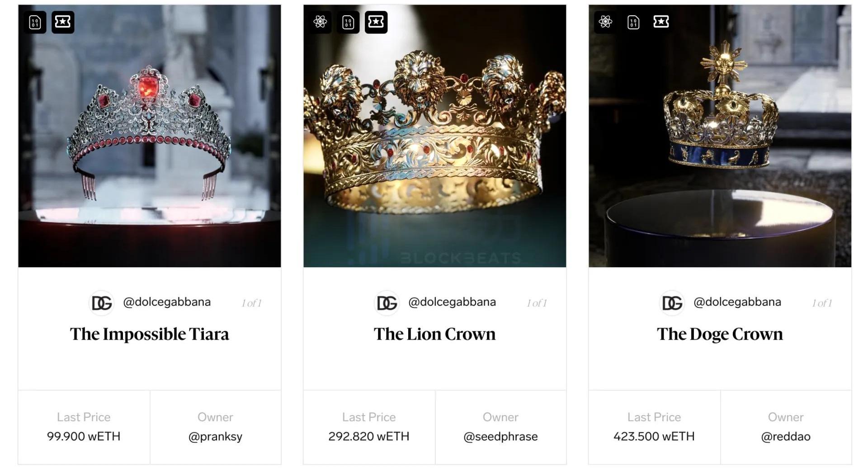The image size is (868, 468).
Task: Open The Doge Crown image
Action: click(720, 145)
